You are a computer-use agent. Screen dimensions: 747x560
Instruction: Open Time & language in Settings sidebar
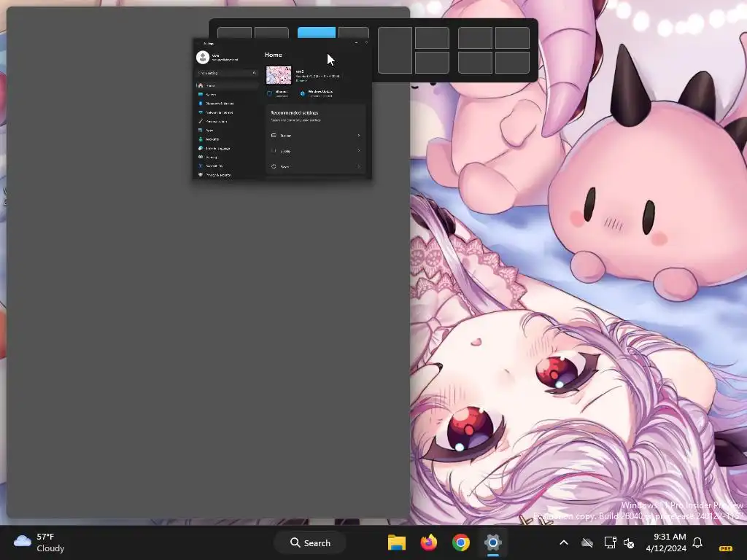227,148
